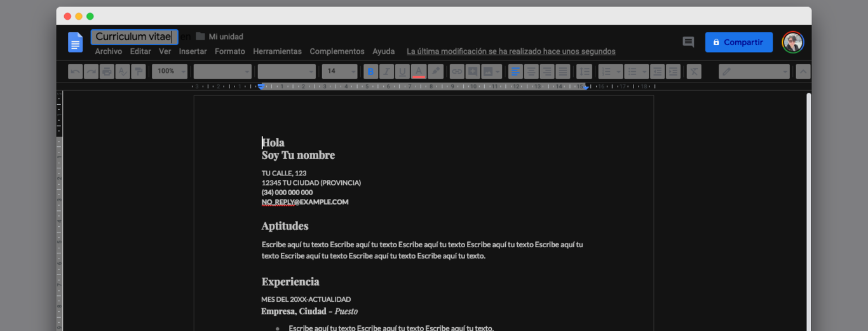Open the Herramientas menu
The width and height of the screenshot is (868, 331).
click(277, 51)
